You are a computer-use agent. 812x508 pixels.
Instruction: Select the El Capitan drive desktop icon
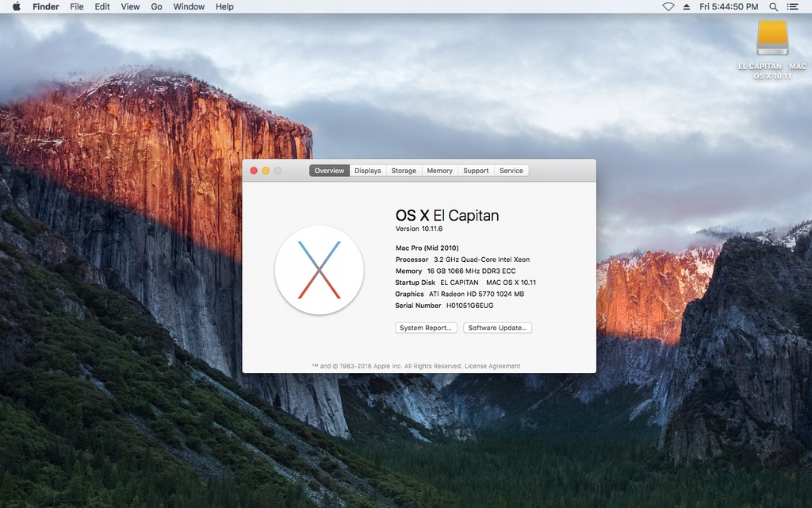point(772,38)
